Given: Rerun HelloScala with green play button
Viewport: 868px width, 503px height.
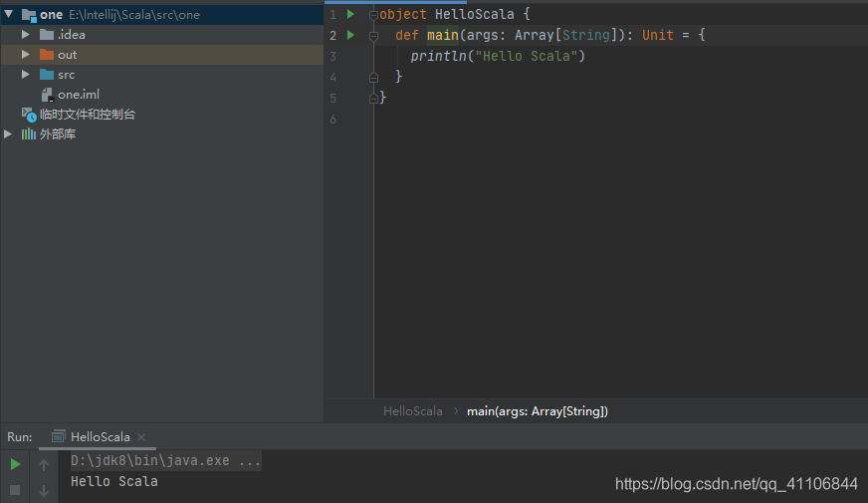Looking at the screenshot, I should coord(16,464).
